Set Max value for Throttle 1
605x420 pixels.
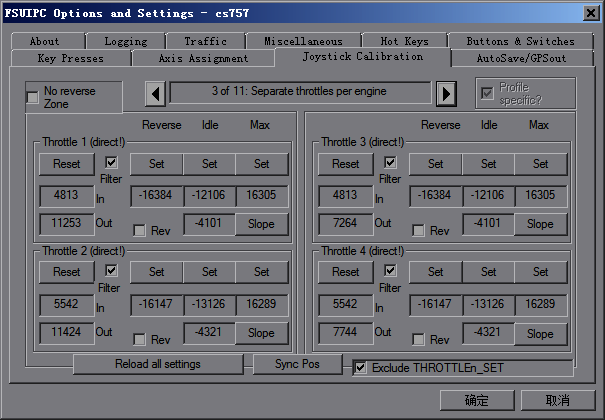click(262, 164)
